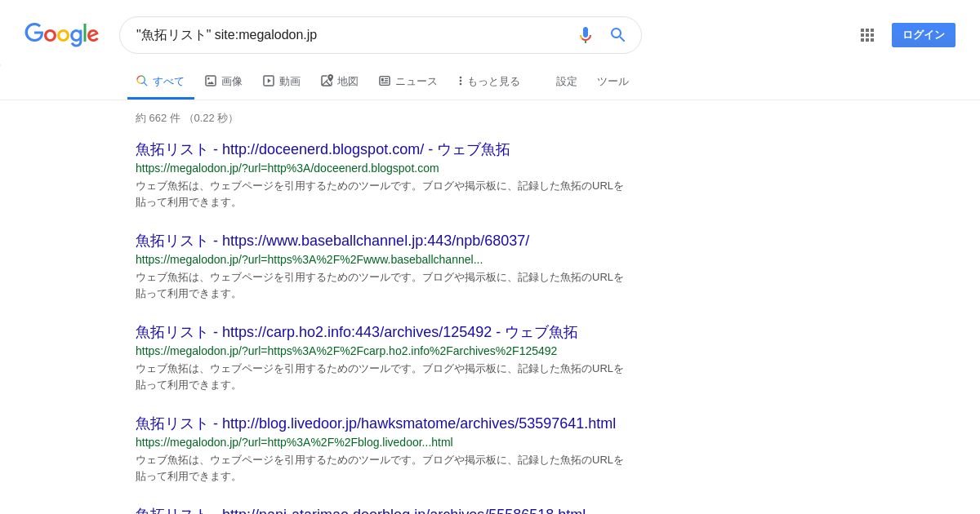Switch to the ニュース tab

[x=408, y=82]
